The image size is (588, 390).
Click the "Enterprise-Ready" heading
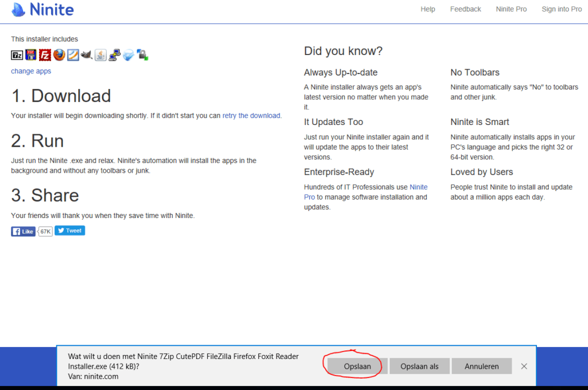tap(339, 172)
